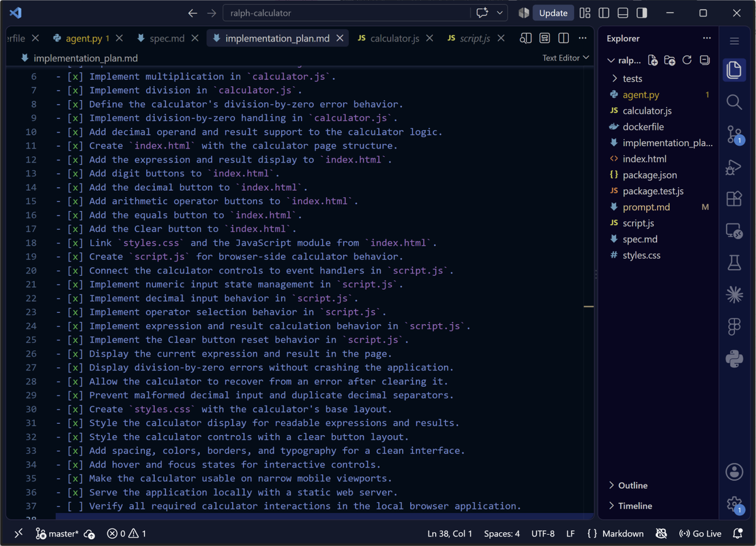Open the Text Editor dropdown
The width and height of the screenshot is (756, 546).
(x=566, y=58)
